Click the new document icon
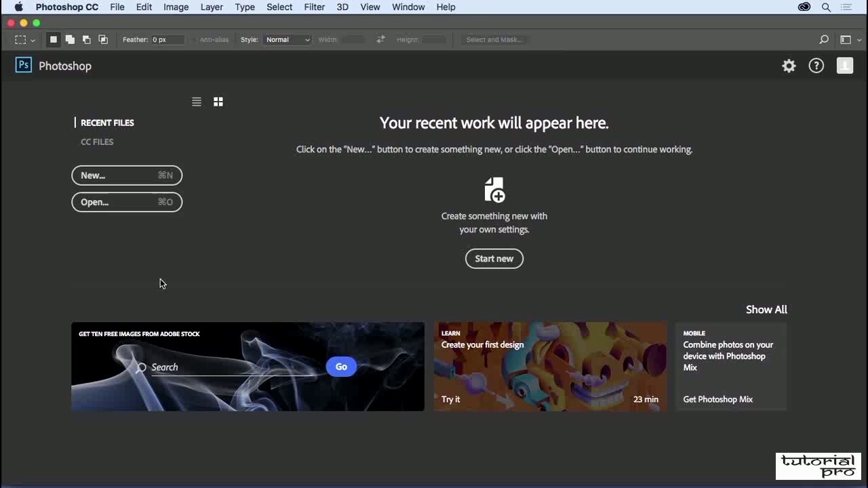Image resolution: width=868 pixels, height=488 pixels. pyautogui.click(x=494, y=190)
